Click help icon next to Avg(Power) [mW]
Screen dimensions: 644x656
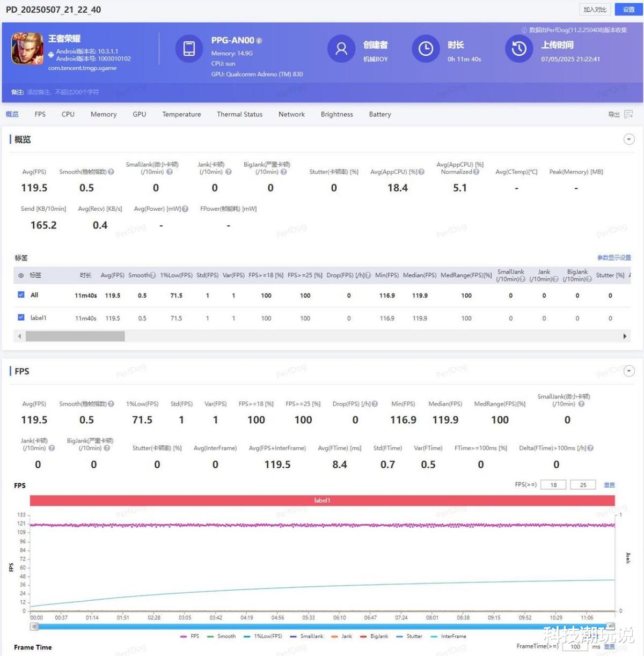pos(185,209)
